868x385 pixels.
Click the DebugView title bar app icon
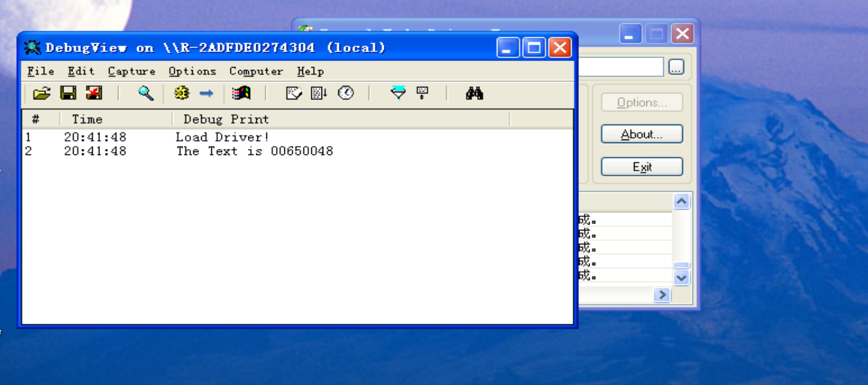pos(32,47)
